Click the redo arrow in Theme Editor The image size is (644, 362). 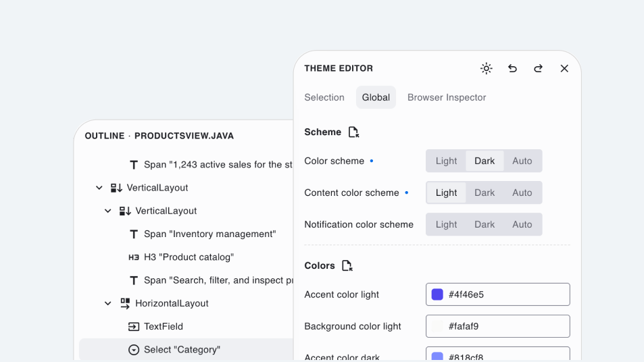(538, 68)
